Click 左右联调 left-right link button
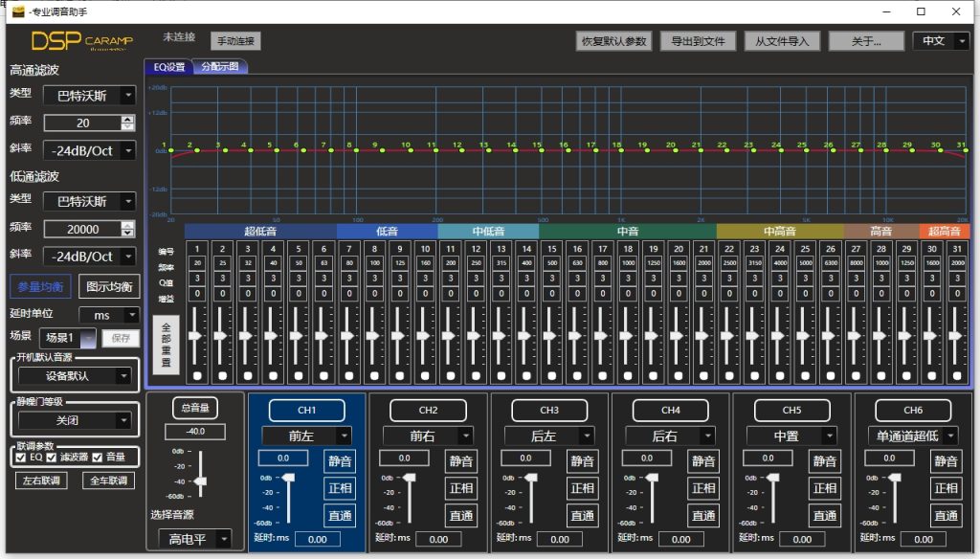980x559 pixels. coord(41,481)
